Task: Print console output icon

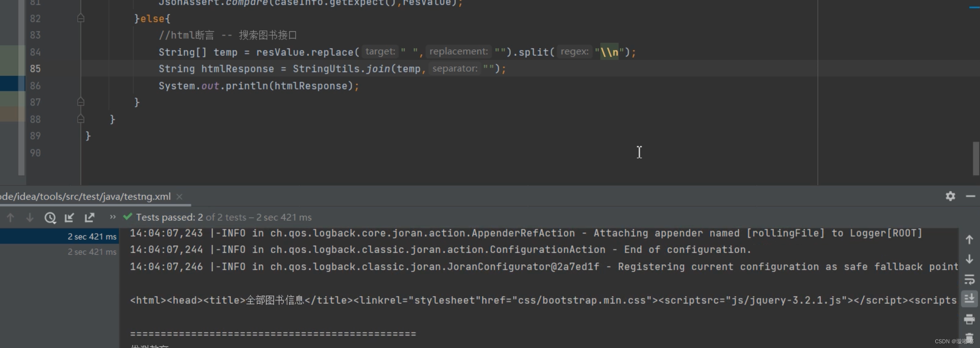Action: point(969,319)
